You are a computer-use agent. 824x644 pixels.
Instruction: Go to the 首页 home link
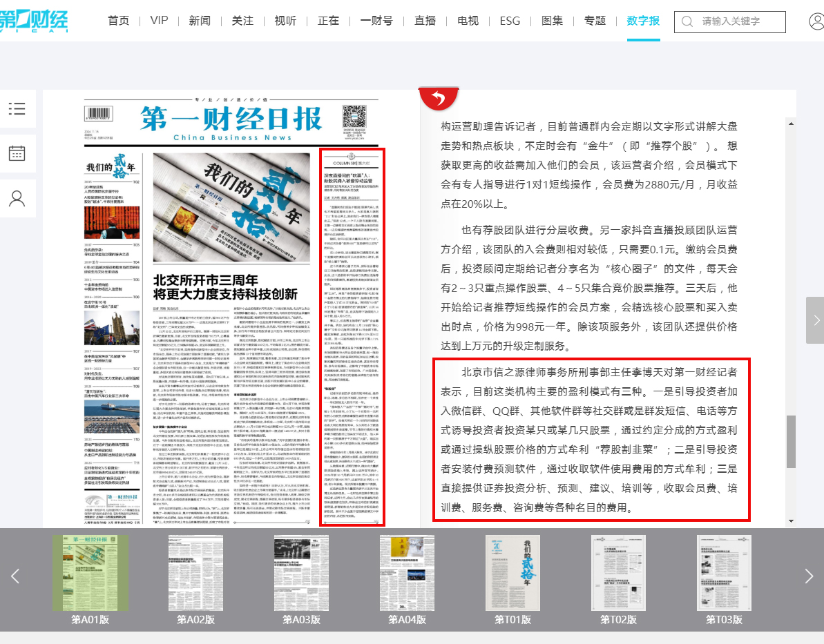click(x=119, y=21)
